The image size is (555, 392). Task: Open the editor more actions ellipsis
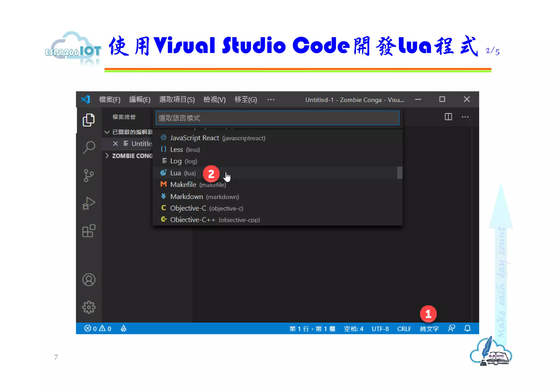tap(465, 117)
